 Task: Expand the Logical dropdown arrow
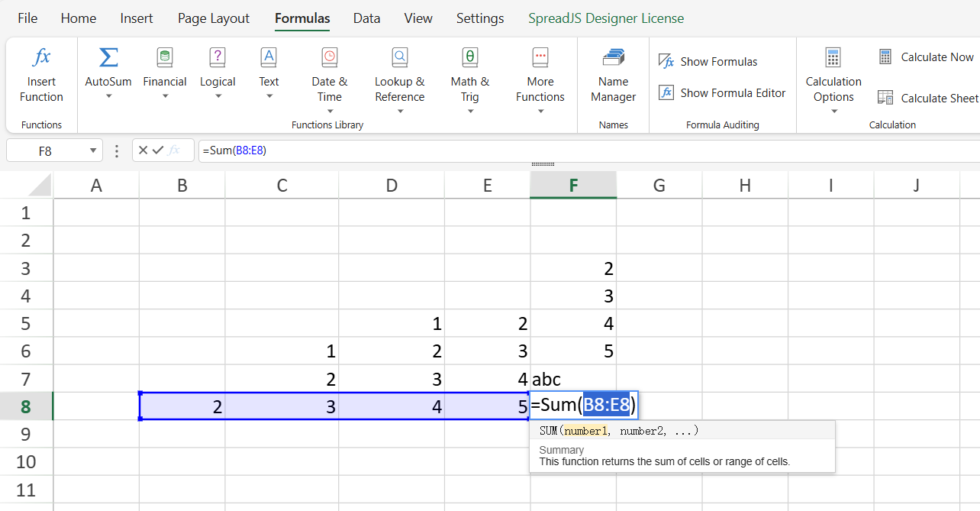click(x=218, y=96)
